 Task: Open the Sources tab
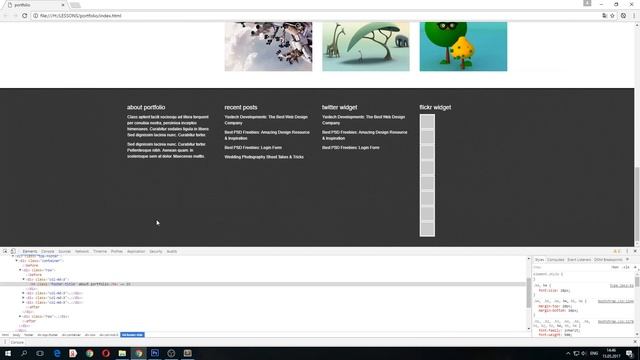[x=64, y=251]
